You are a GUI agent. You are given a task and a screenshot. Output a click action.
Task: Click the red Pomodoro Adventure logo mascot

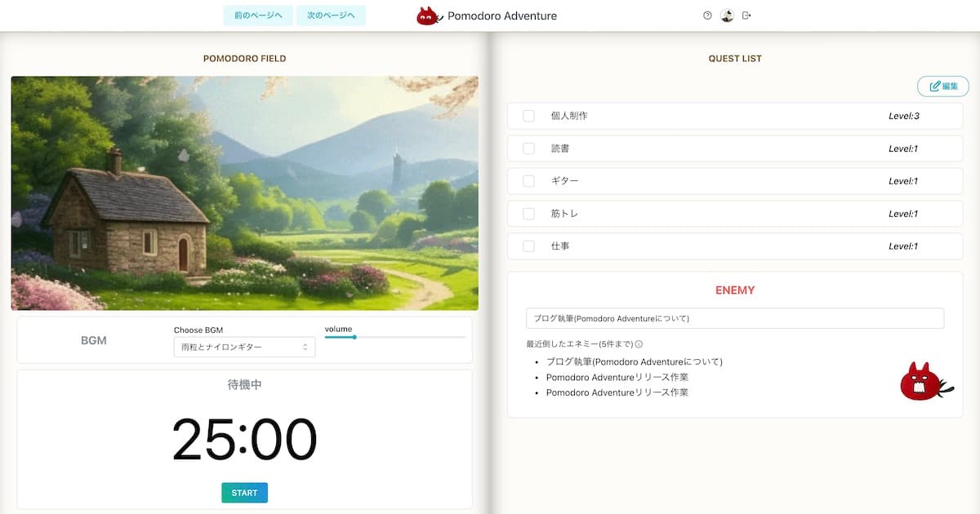tap(429, 16)
